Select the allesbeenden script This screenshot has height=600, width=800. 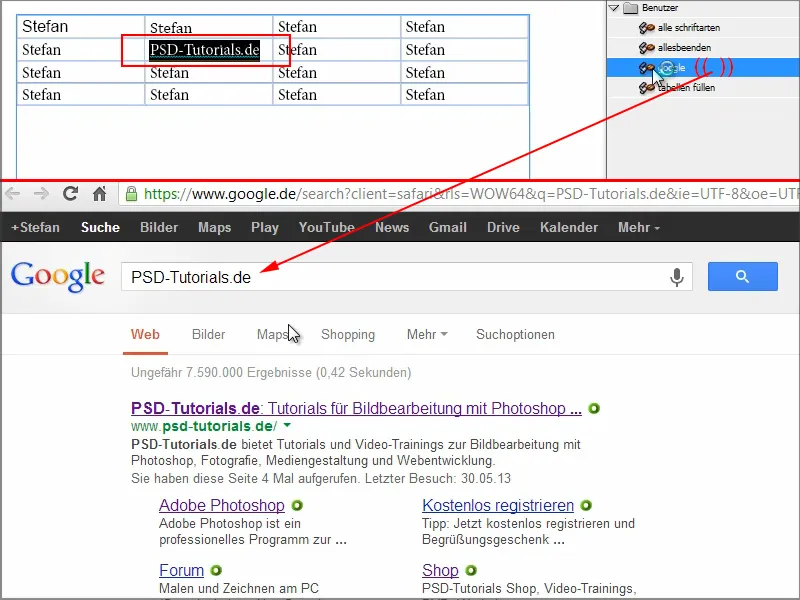684,47
